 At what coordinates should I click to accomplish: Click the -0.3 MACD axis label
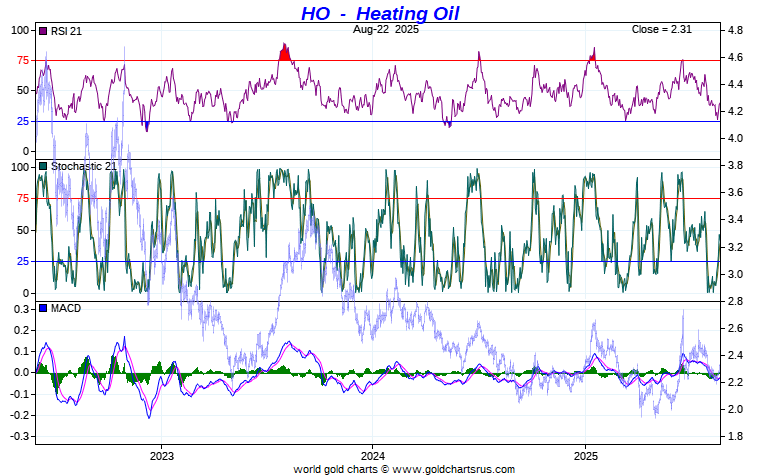20,437
